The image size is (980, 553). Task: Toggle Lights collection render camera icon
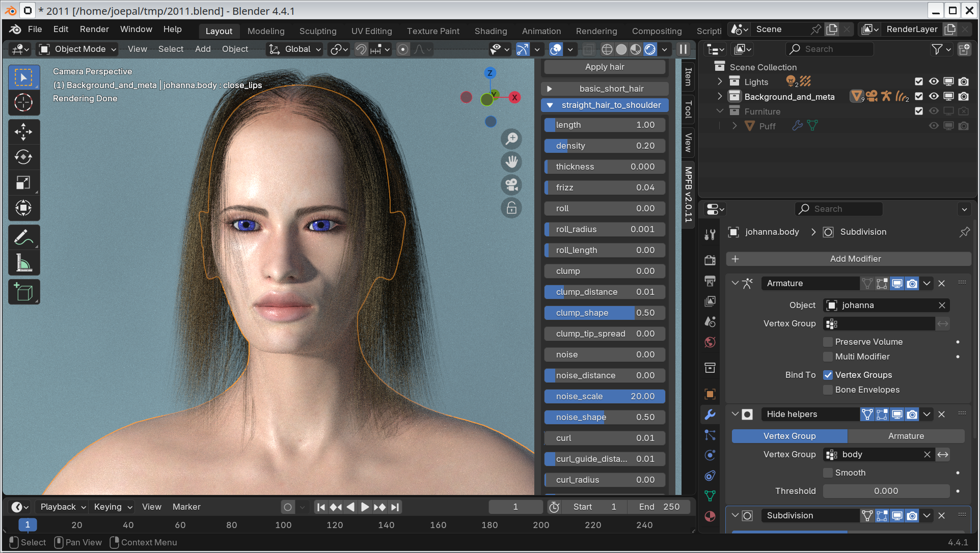(x=964, y=81)
